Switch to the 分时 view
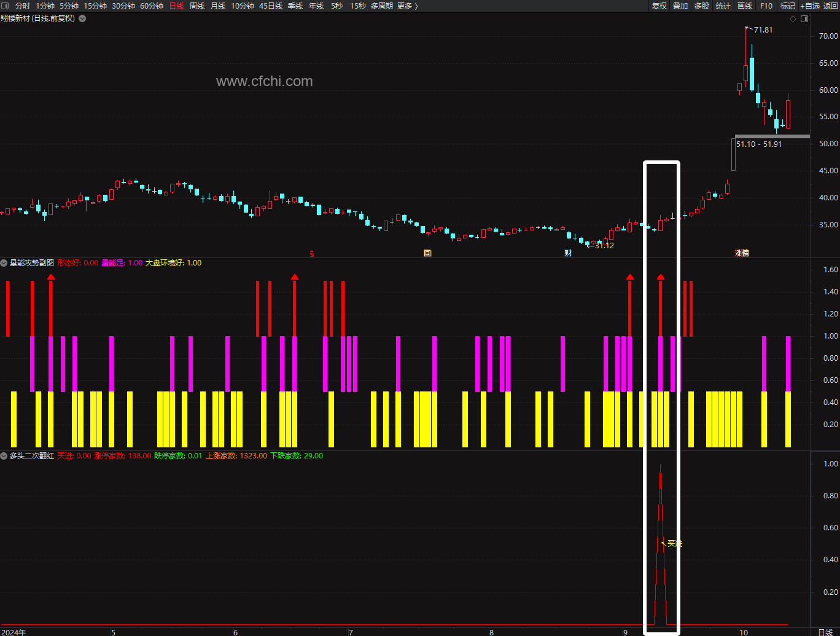840x636 pixels. coord(22,6)
